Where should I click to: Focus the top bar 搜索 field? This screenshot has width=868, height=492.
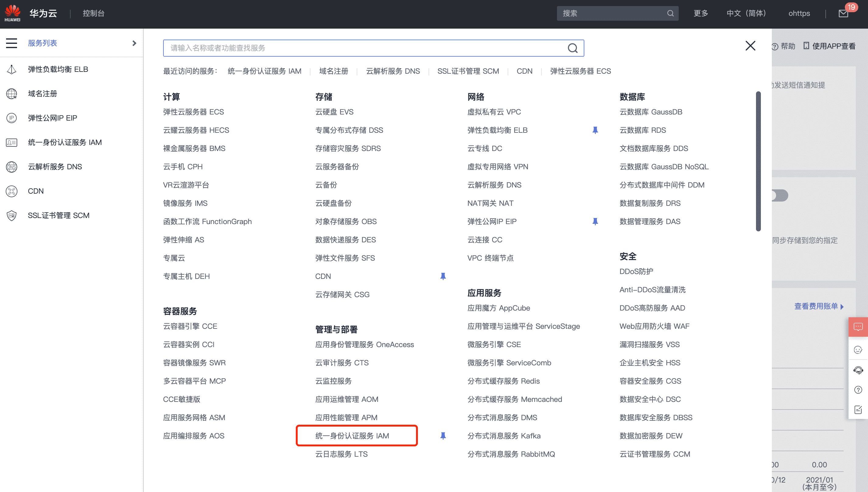(x=618, y=13)
